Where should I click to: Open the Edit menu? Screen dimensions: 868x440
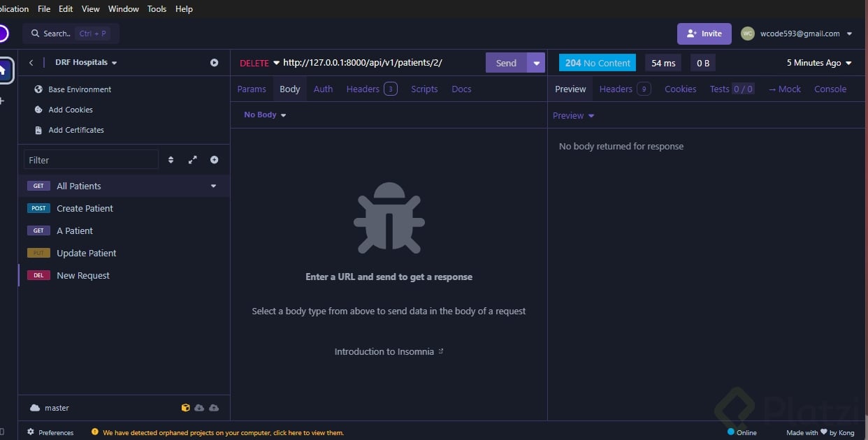[66, 9]
